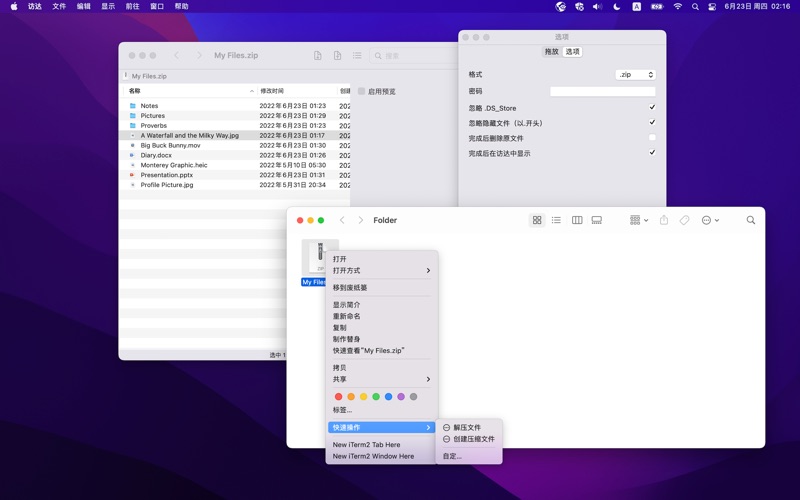Click the Notes folder icon in archive list
The height and width of the screenshot is (500, 800).
tap(133, 106)
